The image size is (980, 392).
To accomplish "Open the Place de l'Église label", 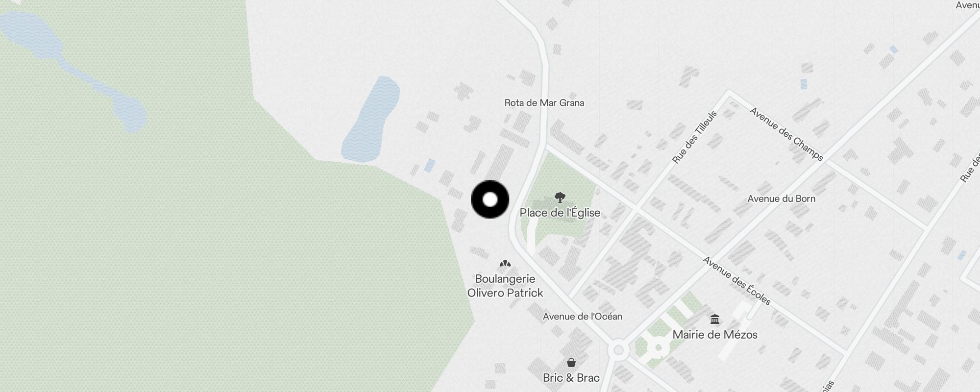I will point(560,213).
